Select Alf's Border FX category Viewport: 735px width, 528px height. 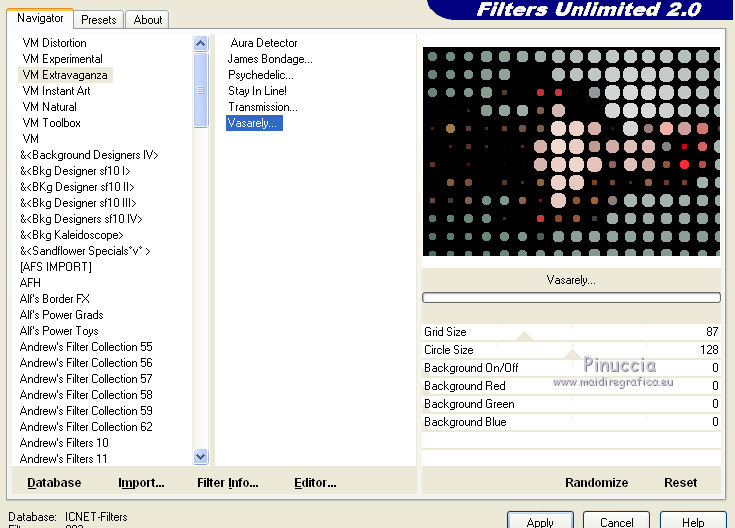(x=54, y=299)
